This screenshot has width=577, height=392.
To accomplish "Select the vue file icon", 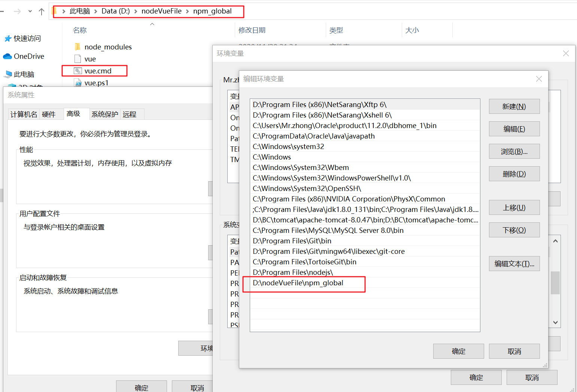I will coord(78,59).
